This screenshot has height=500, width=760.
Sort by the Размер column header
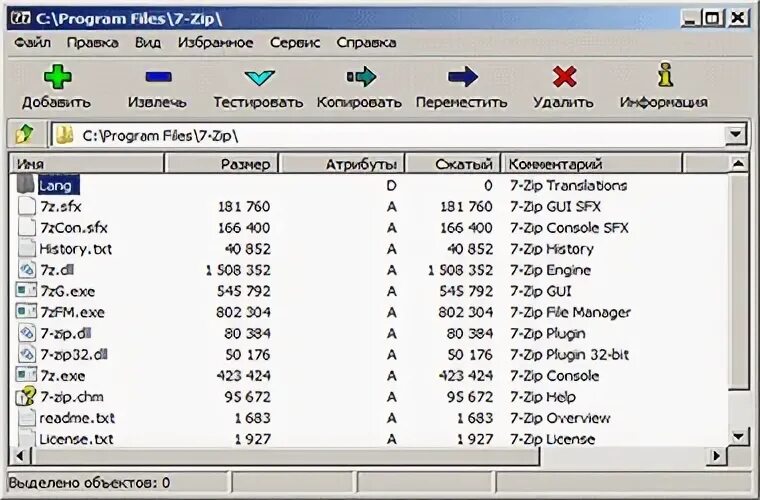click(222, 164)
